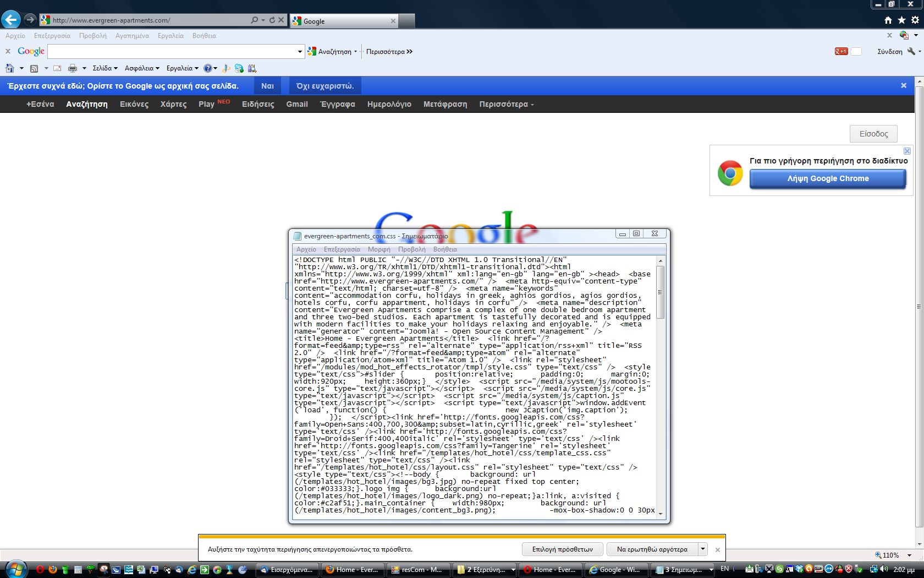Open IE Tools gear icon
This screenshot has height=578, width=924.
915,20
